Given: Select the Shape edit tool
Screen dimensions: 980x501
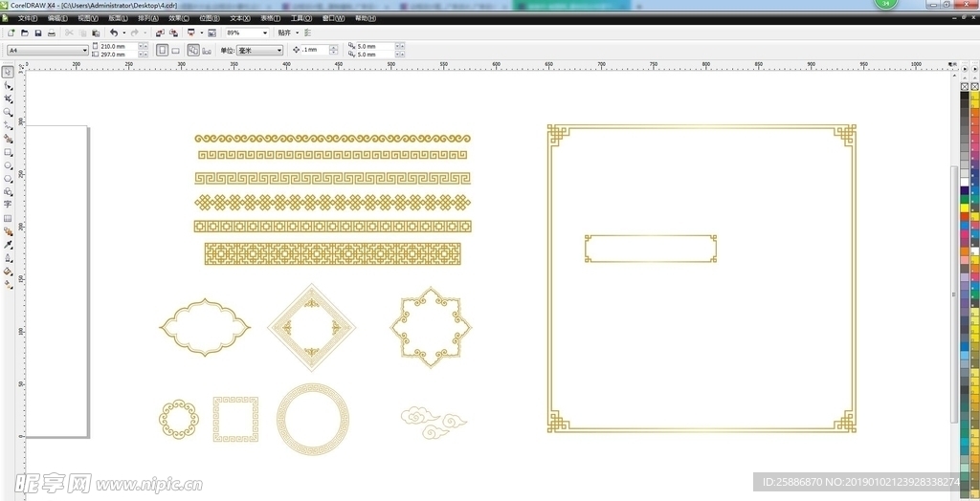Looking at the screenshot, I should click(x=8, y=86).
